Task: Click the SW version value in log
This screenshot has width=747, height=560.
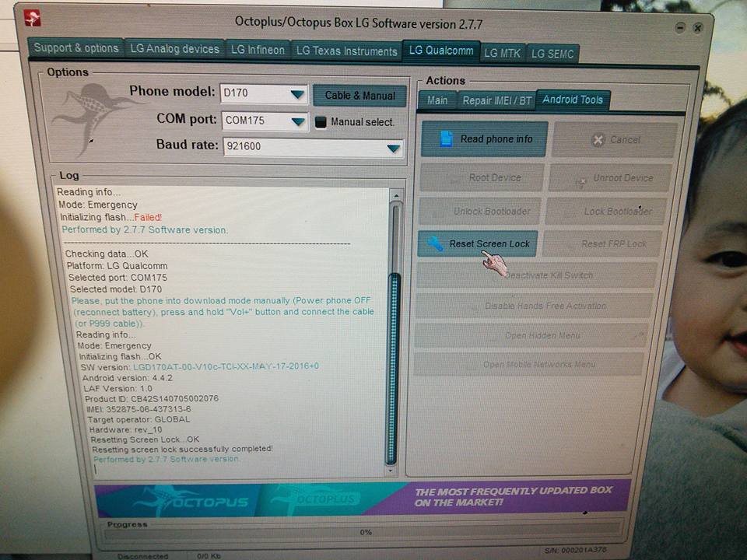Action: coord(226,366)
